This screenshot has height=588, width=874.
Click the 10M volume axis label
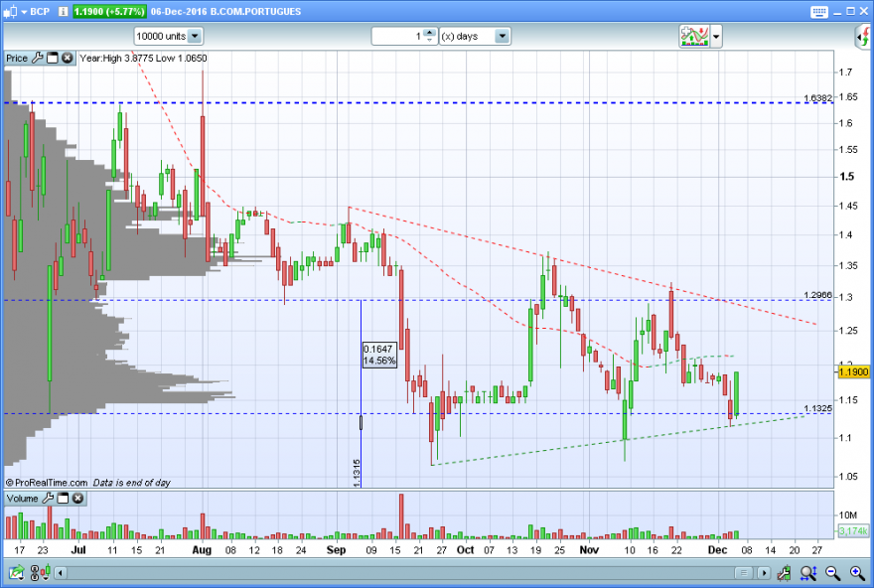[x=848, y=514]
